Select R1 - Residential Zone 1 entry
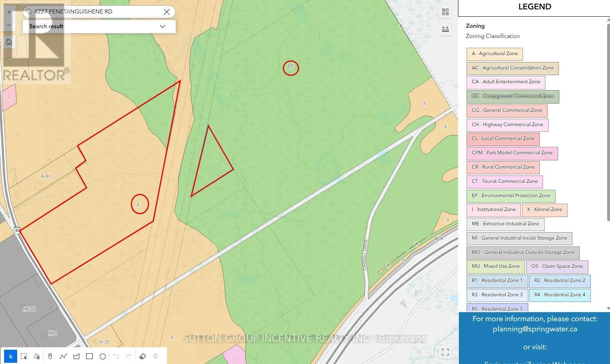Screen dimensions: 610x364 497,281
